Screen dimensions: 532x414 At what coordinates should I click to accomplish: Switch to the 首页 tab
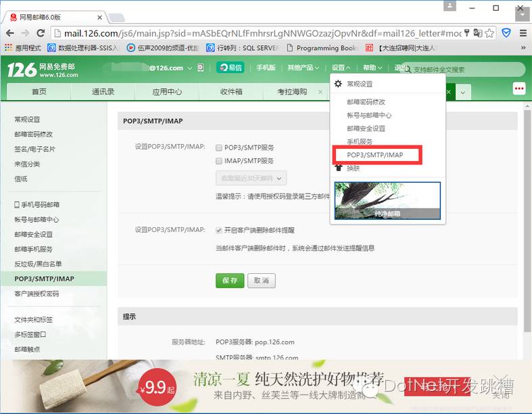[39, 92]
